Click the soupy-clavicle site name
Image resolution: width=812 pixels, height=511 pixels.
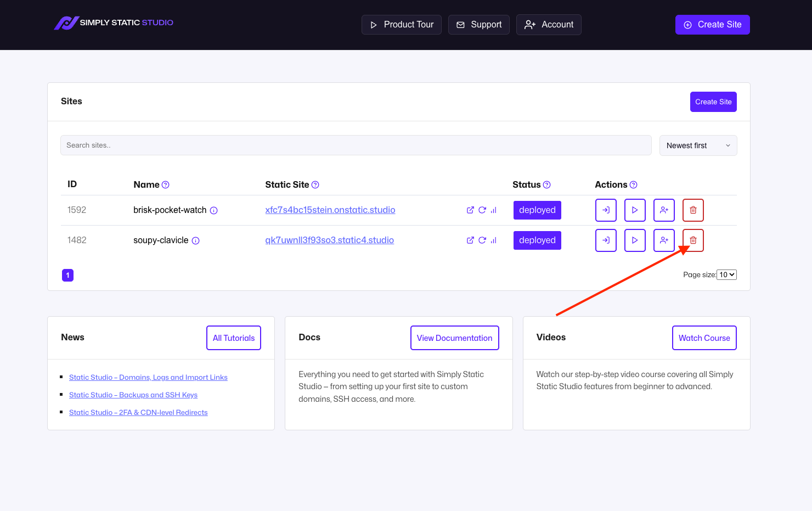pos(161,240)
